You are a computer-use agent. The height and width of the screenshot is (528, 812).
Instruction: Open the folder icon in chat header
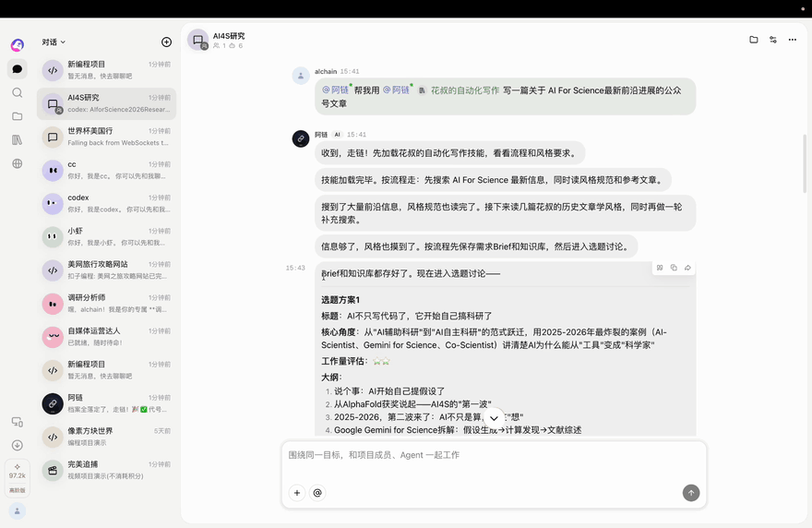pyautogui.click(x=754, y=40)
